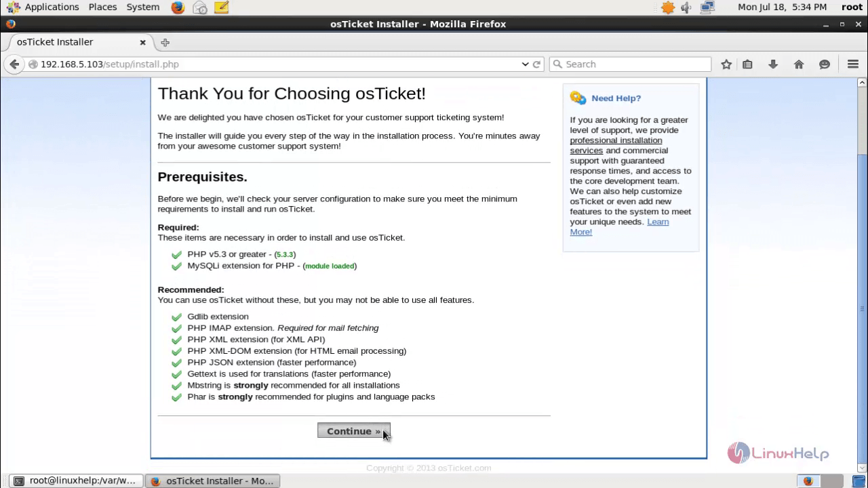Image resolution: width=868 pixels, height=488 pixels.
Task: Click the "Copyright © 2013 osTicket.com" footer text
Action: [429, 468]
